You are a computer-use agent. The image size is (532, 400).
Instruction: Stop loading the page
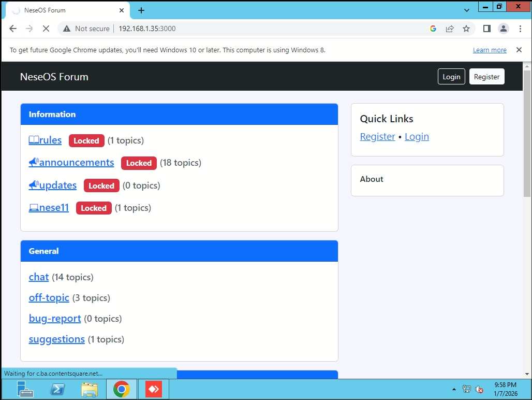point(46,29)
